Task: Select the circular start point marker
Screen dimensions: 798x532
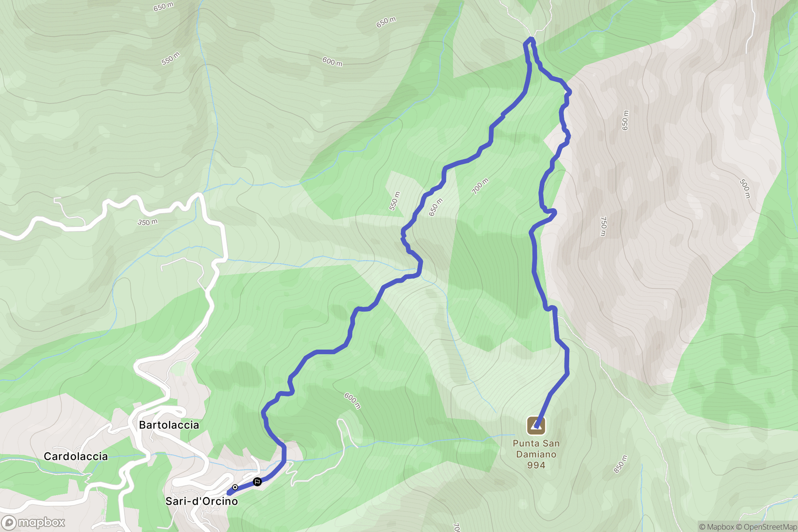Action: pyautogui.click(x=235, y=487)
